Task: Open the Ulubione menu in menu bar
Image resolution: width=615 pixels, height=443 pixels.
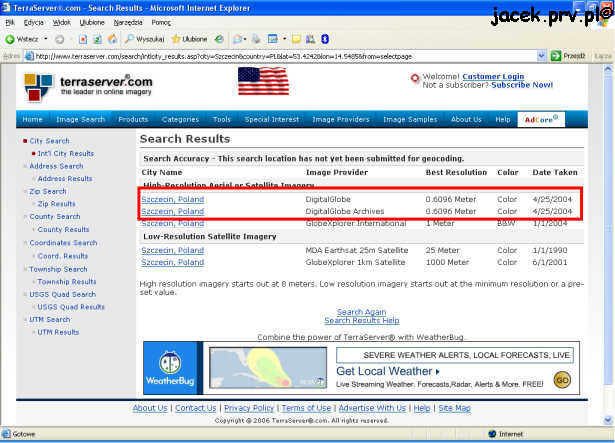Action: pos(92,23)
